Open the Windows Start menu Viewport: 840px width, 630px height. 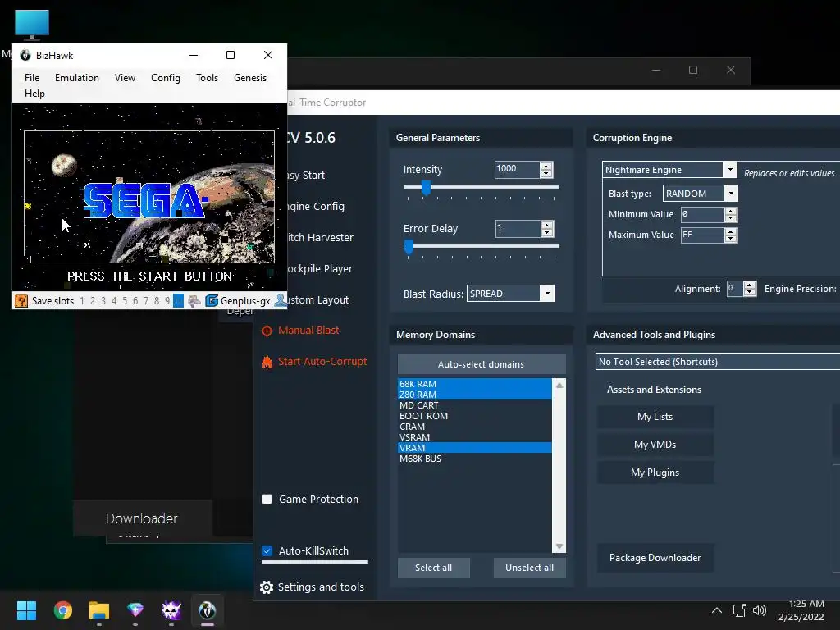[26, 610]
